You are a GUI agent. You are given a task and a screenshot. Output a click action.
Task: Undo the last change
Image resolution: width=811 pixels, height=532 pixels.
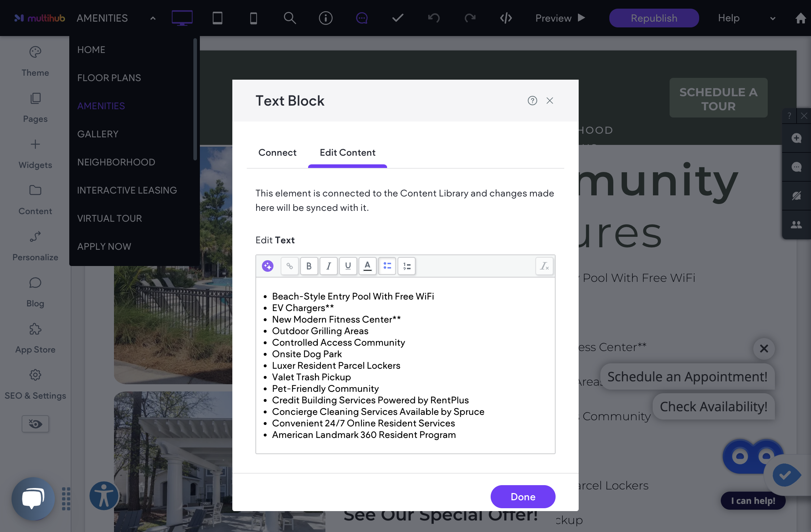[434, 18]
